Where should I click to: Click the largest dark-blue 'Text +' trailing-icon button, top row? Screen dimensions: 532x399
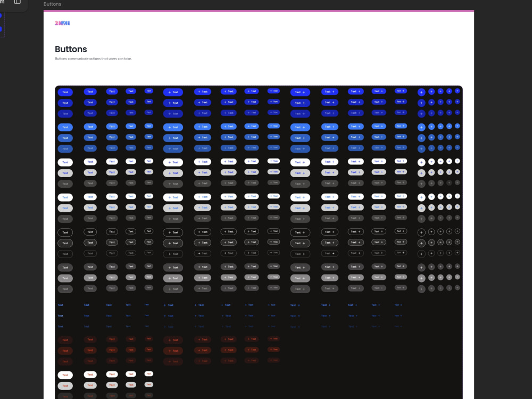click(x=300, y=92)
